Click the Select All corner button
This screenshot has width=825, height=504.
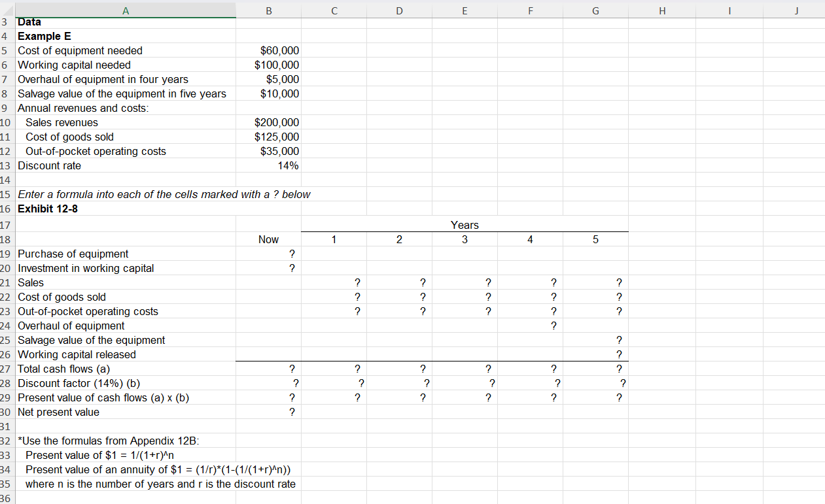coord(7,10)
